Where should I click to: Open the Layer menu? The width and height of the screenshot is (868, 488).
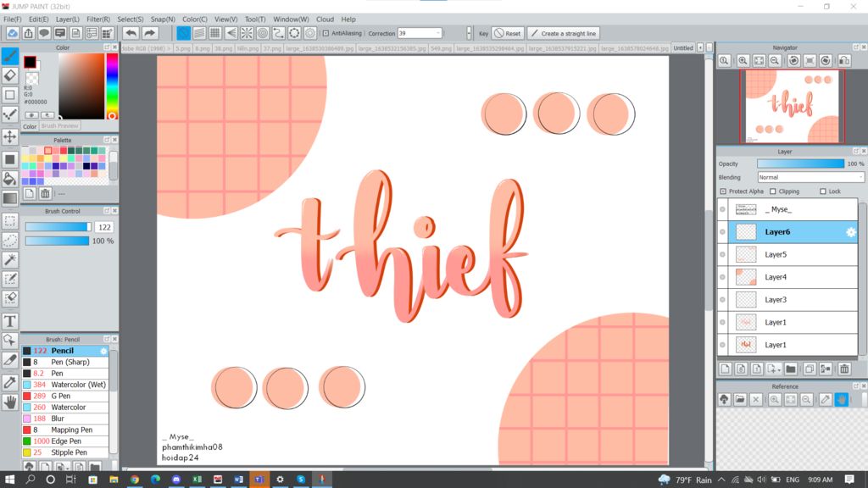coord(68,19)
